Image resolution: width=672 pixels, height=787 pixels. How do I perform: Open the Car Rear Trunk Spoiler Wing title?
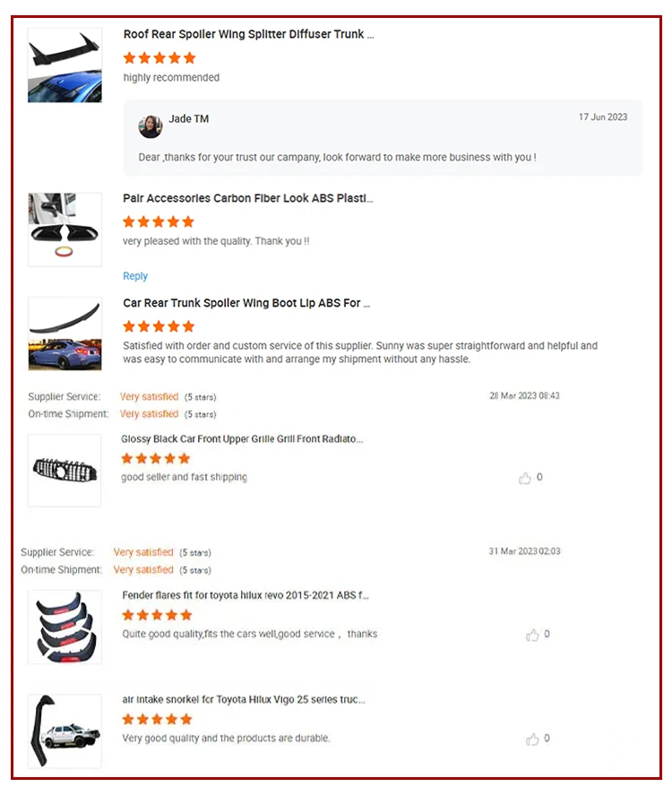pyautogui.click(x=246, y=303)
